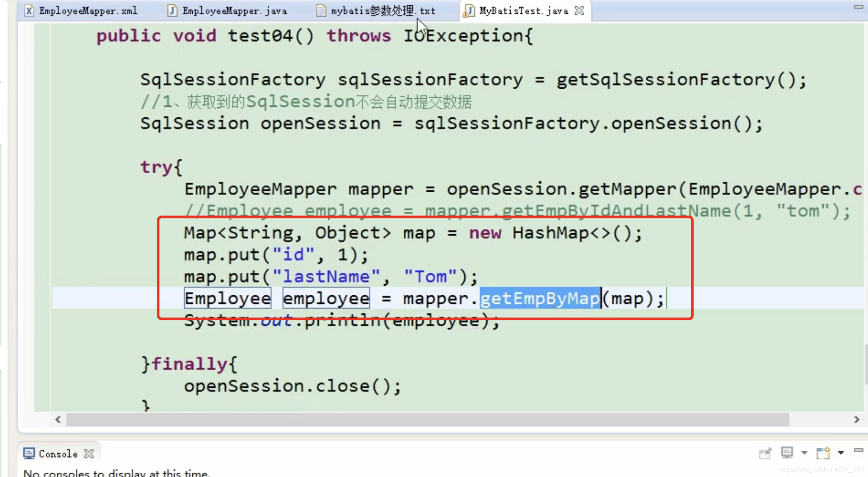The height and width of the screenshot is (477, 868).
Task: Click the text file icon on mybatis txt tab
Action: point(321,11)
